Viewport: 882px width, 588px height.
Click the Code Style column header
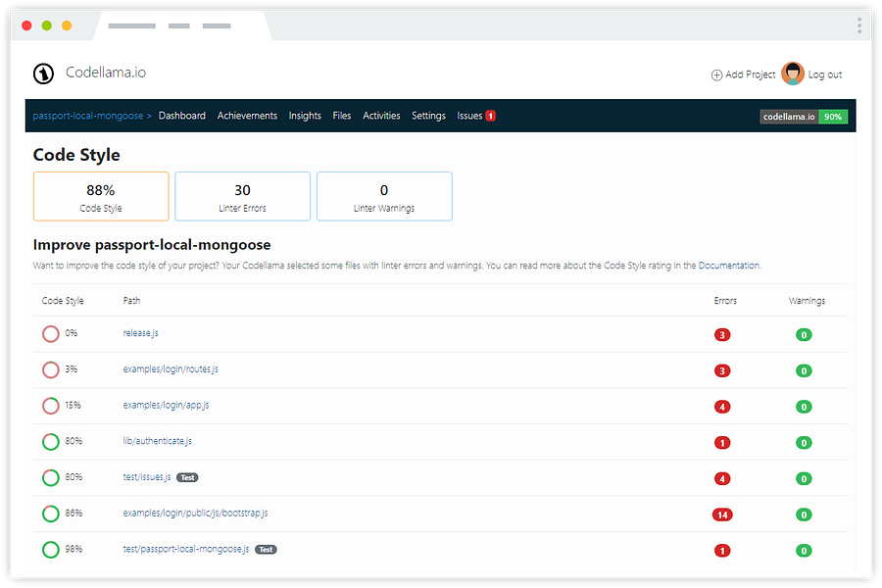point(63,301)
